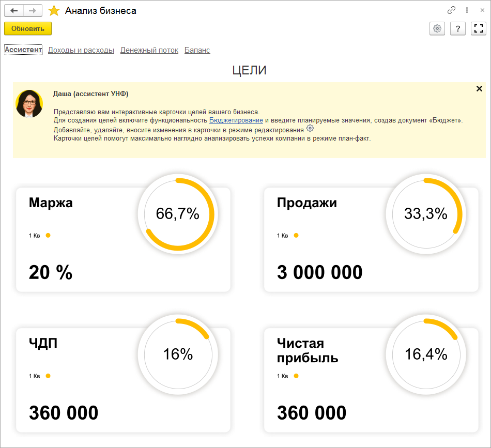Open the ЧДП goal card title

(43, 343)
